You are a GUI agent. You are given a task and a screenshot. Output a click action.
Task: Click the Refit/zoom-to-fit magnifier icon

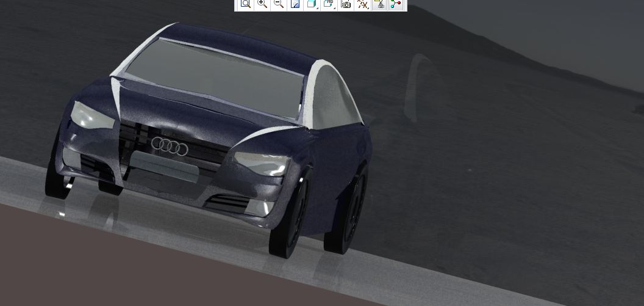pos(246,4)
